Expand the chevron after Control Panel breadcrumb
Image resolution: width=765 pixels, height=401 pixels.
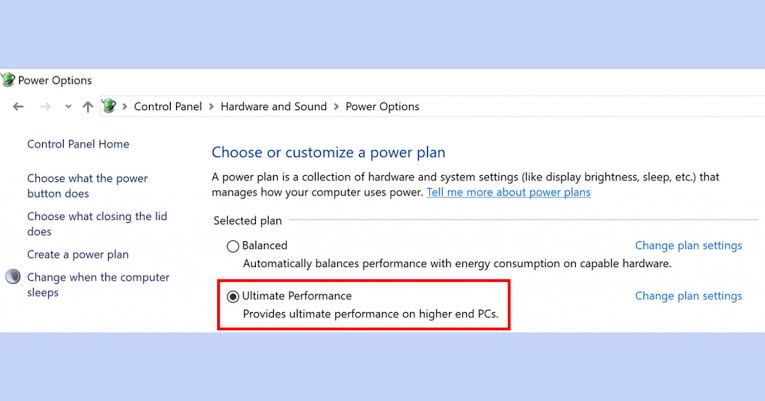pyautogui.click(x=211, y=107)
